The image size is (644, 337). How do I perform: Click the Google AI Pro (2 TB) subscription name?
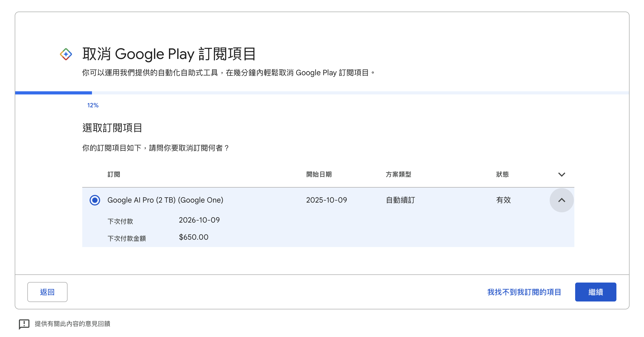tap(165, 200)
